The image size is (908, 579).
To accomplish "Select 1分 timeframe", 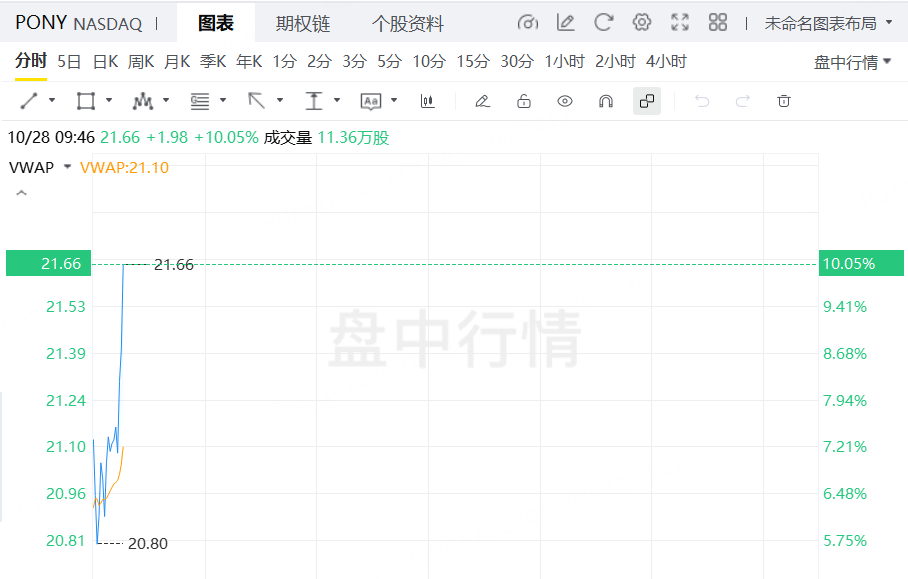I will pyautogui.click(x=284, y=61).
